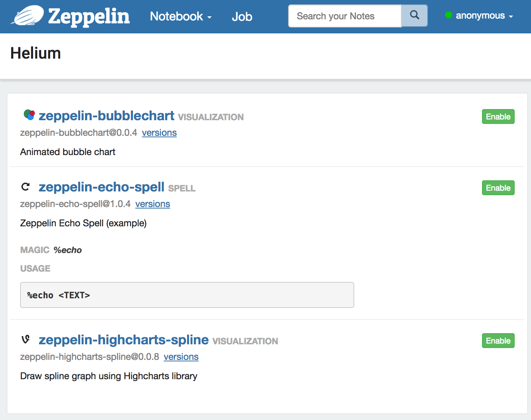This screenshot has height=420, width=531.
Task: Open the zeppelin-highcharts-spline package title link
Action: (124, 340)
